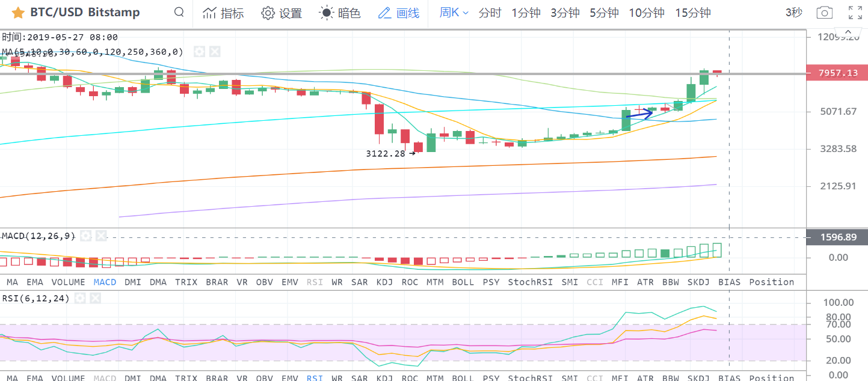The height and width of the screenshot is (381, 868).
Task: Toggle the 画线 drawing mode
Action: pos(399,13)
